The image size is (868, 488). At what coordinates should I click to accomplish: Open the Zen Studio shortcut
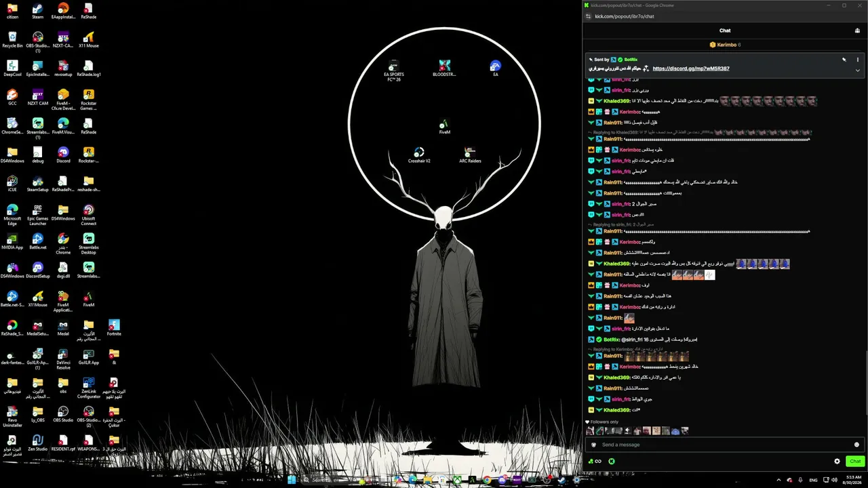(x=37, y=443)
